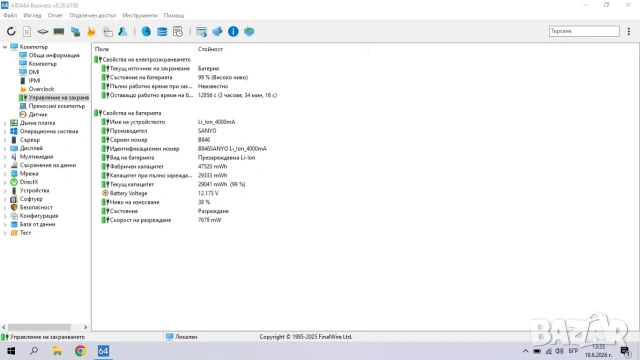Screen dimensions: 640x360
Task: Click the monitor with green arrows icon
Action: tap(249, 31)
